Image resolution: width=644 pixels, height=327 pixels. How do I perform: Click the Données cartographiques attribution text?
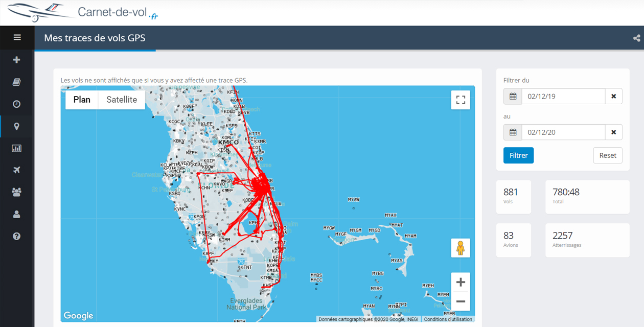click(x=368, y=319)
